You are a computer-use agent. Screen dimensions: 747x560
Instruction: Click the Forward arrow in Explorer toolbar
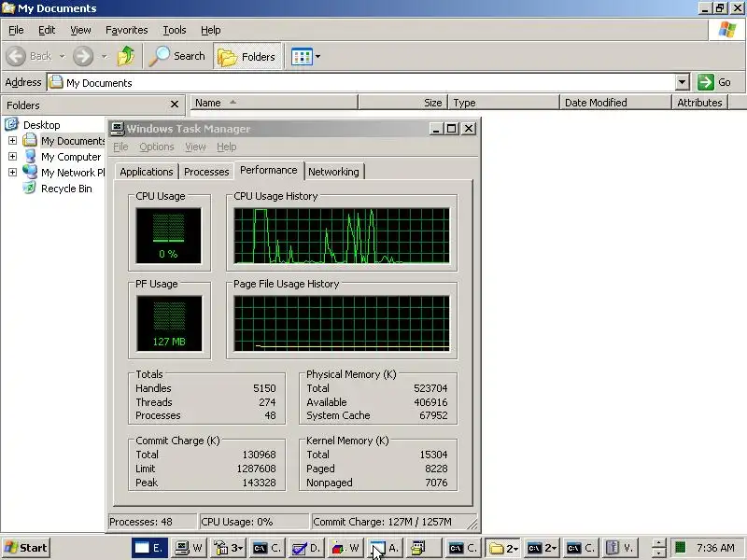(x=83, y=56)
